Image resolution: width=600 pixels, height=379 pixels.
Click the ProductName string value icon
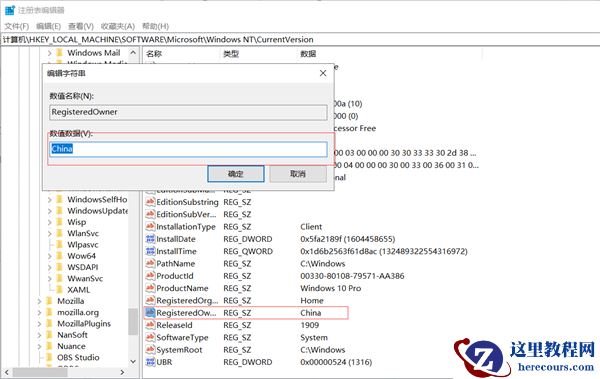(x=150, y=288)
